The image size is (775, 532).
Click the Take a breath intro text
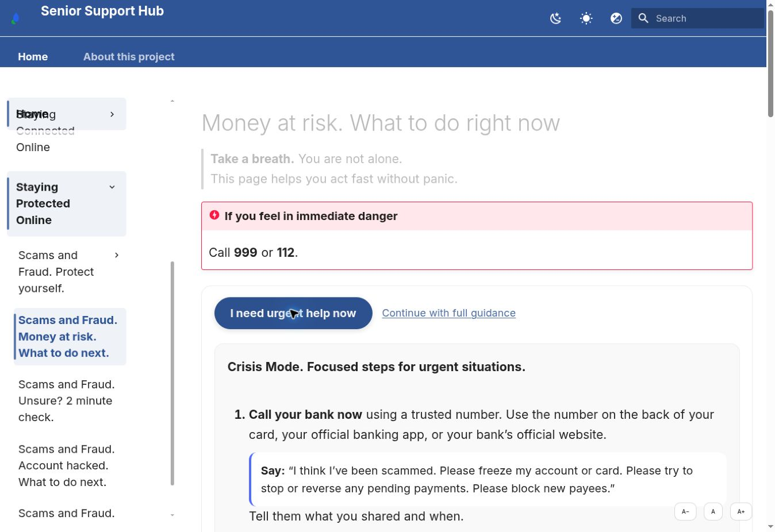pyautogui.click(x=334, y=169)
